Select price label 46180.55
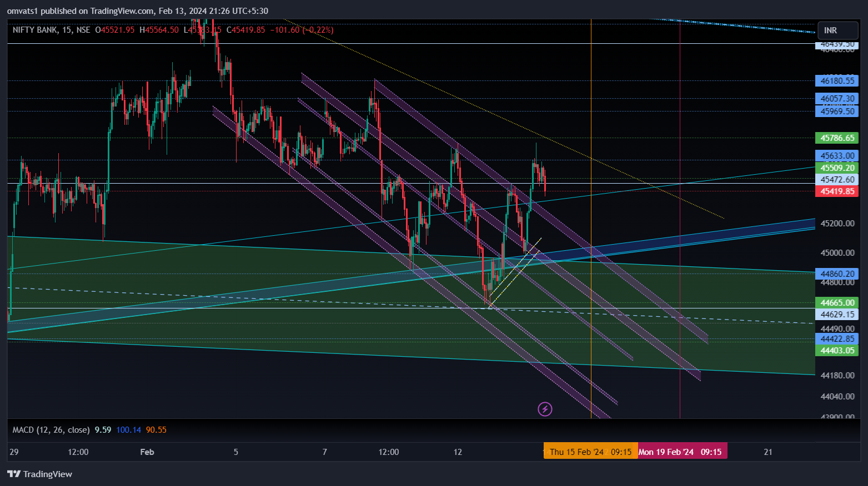Screen dimensions: 868x486 [837, 81]
